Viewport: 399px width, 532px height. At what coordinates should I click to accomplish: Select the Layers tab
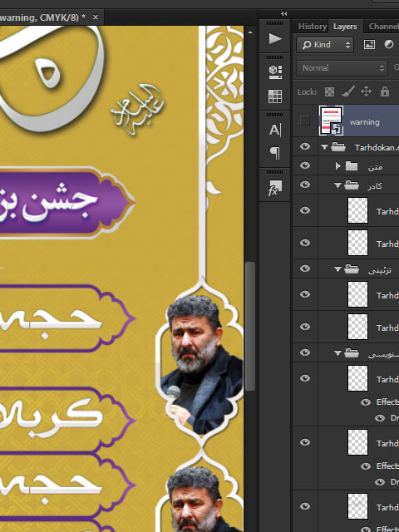[x=345, y=27]
